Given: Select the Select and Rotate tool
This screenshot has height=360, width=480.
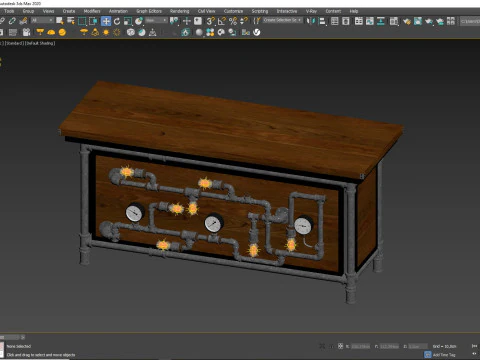Looking at the screenshot, I should click(x=117, y=21).
